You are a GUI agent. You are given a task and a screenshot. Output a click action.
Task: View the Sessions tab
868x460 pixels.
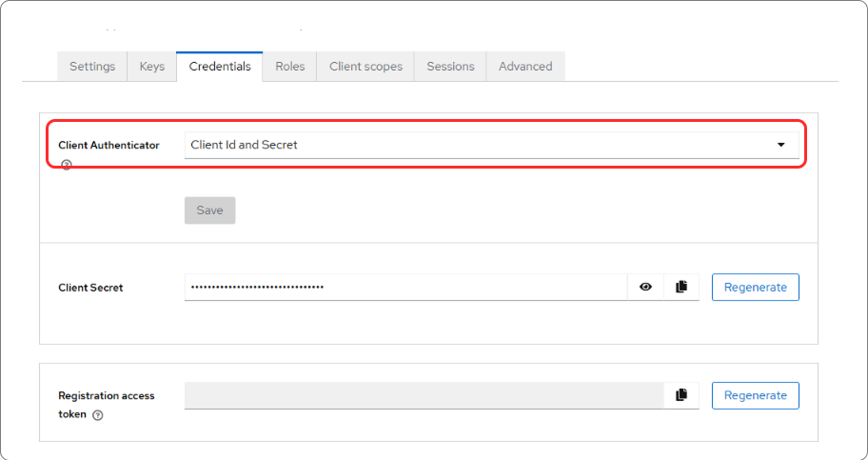click(450, 67)
